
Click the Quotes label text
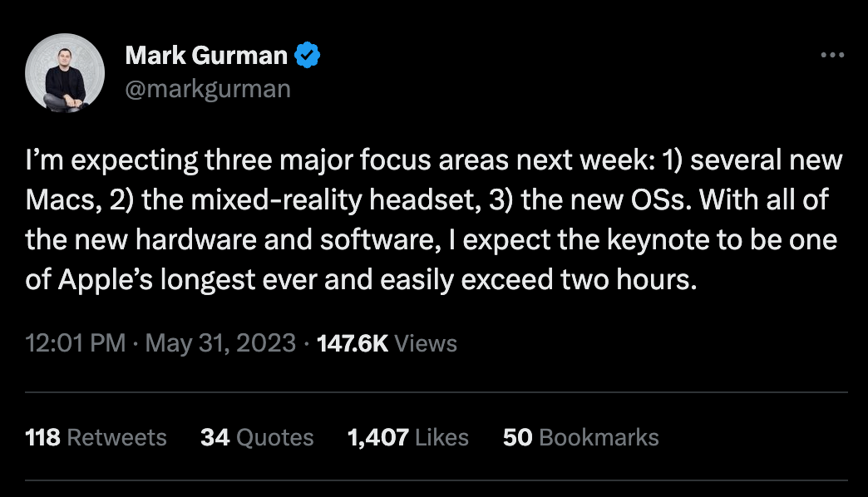274,437
